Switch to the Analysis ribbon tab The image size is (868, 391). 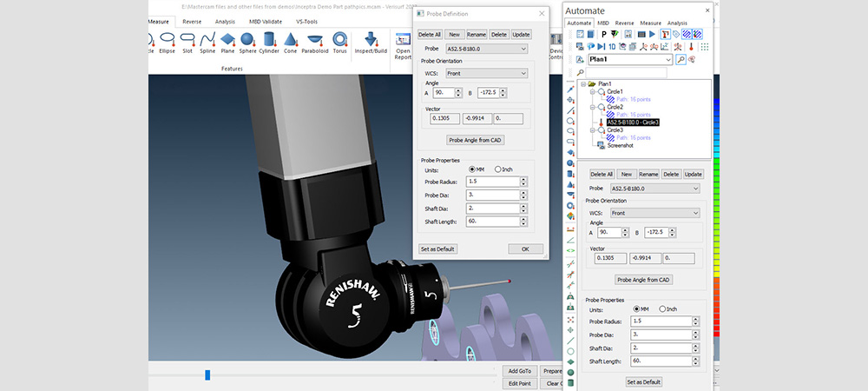225,22
